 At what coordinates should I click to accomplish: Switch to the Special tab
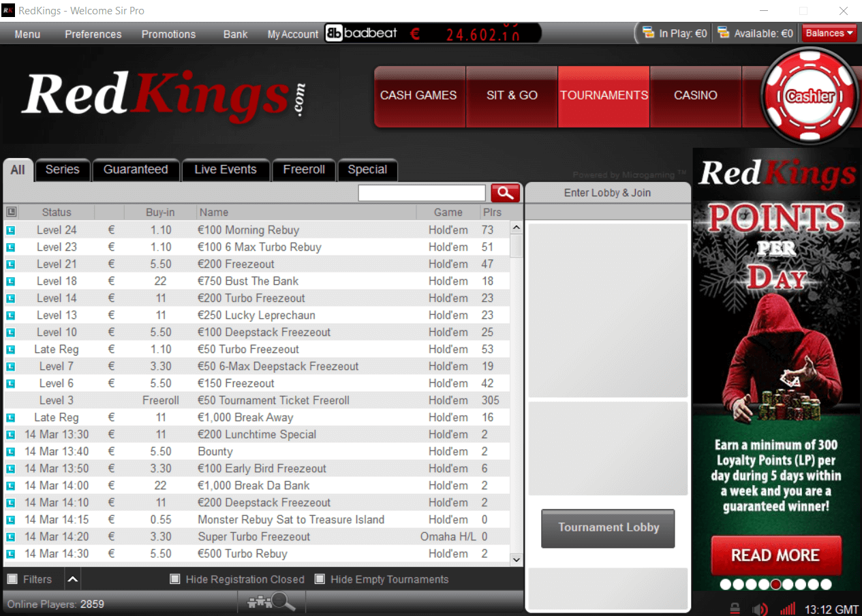367,170
